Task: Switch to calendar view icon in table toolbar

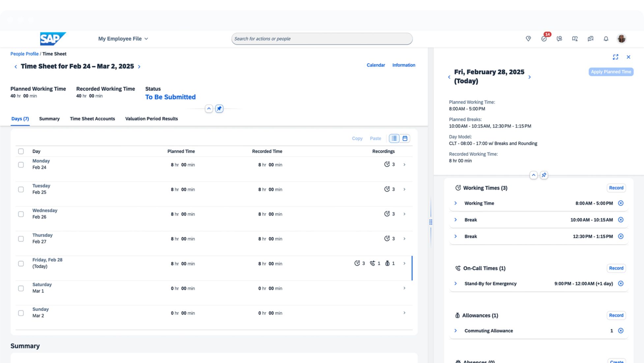Action: click(x=405, y=138)
